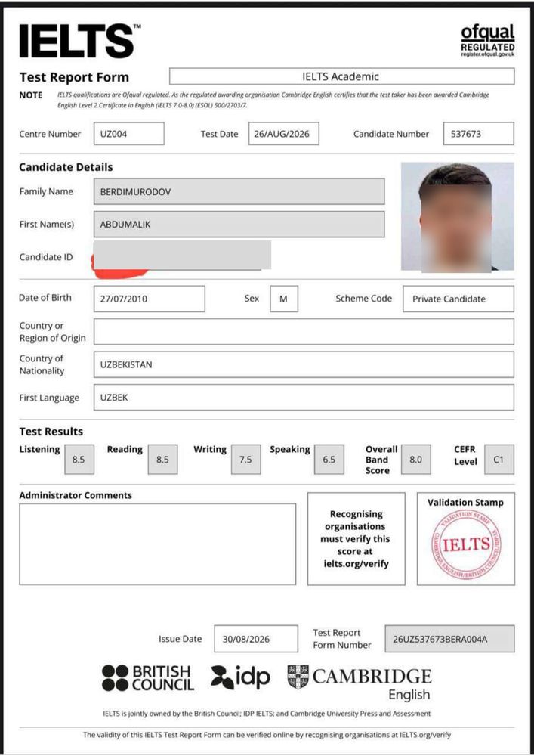
Task: Click the 'IELTS is jointly owned' footer line
Action: [x=267, y=713]
